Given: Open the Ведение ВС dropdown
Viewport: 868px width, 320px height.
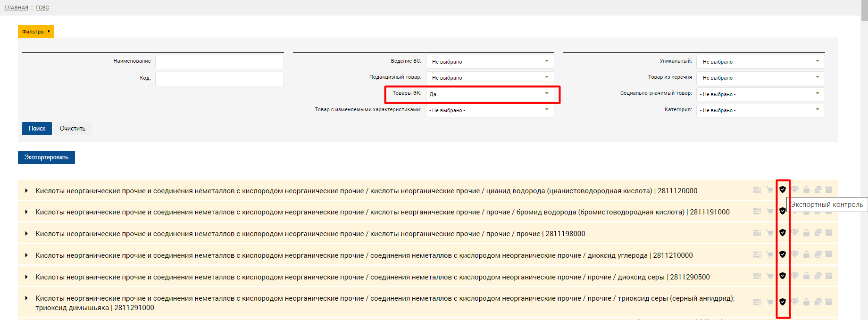Looking at the screenshot, I should (x=489, y=62).
